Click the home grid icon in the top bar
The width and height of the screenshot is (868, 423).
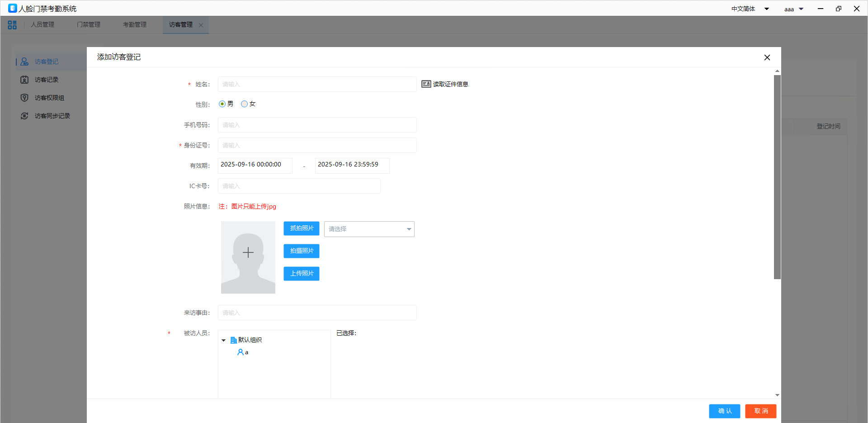[x=12, y=25]
